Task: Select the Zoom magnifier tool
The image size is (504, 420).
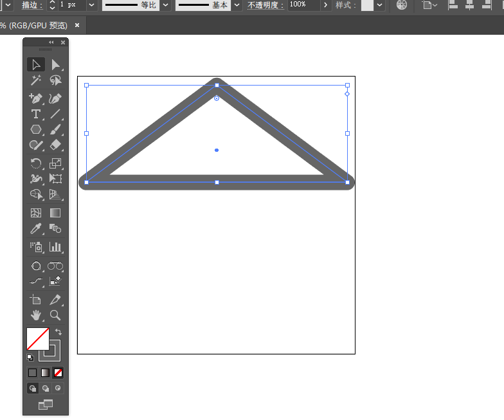Action: [x=56, y=315]
